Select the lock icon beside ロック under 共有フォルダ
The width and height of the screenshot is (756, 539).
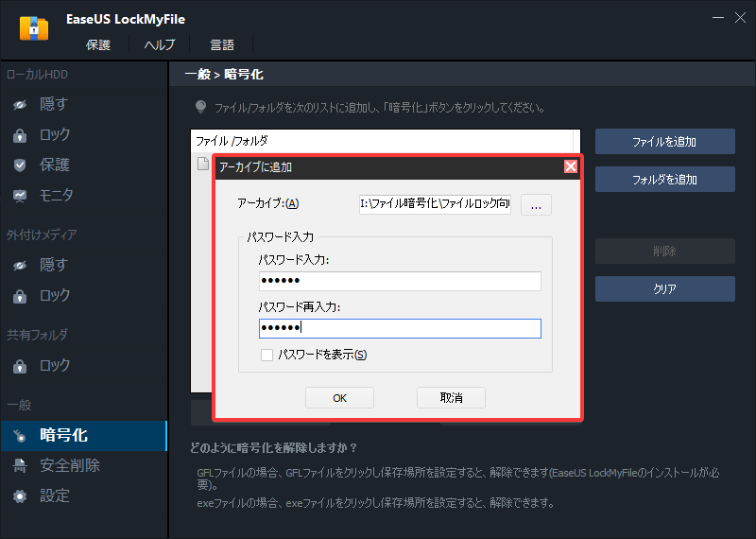[20, 366]
